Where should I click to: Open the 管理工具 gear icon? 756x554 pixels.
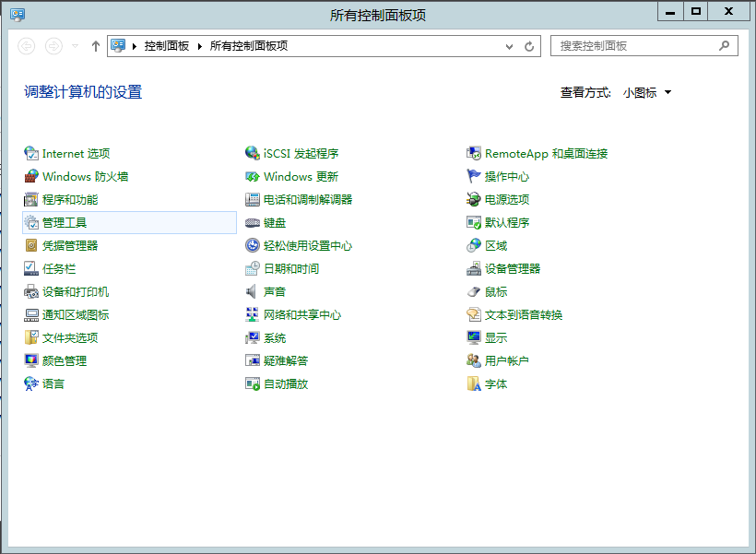point(31,223)
